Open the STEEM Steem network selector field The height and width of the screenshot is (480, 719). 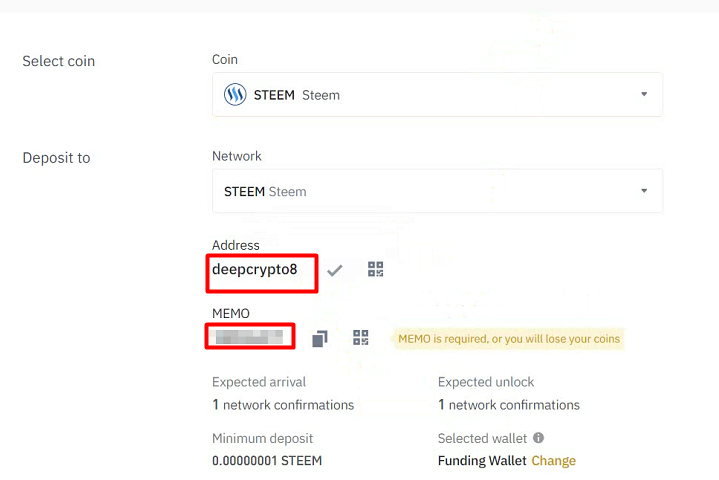(437, 191)
